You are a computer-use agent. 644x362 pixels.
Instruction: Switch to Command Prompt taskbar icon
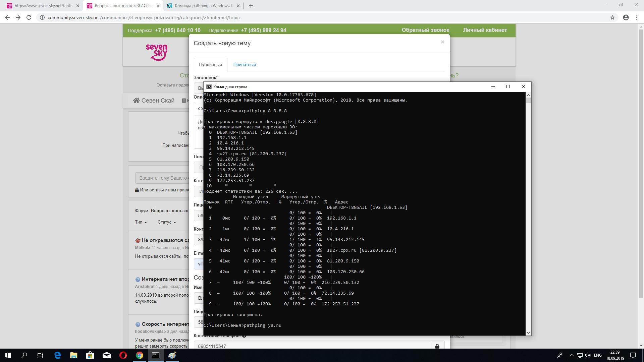tap(156, 355)
